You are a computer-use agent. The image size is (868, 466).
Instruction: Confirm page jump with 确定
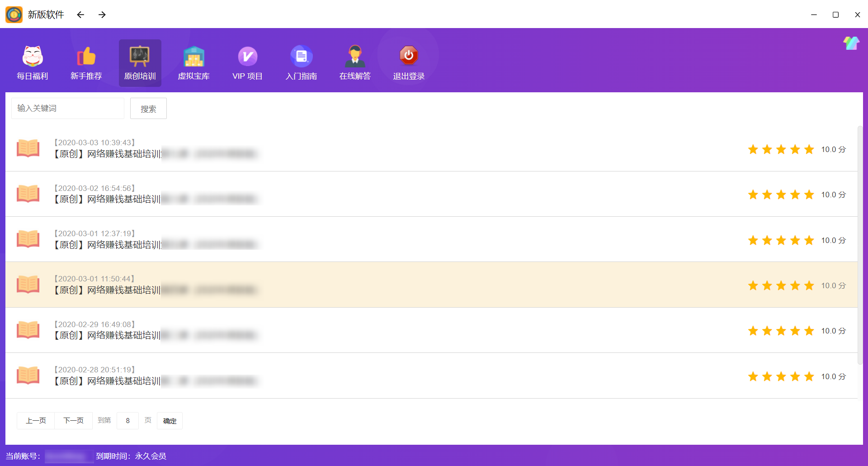(170, 421)
